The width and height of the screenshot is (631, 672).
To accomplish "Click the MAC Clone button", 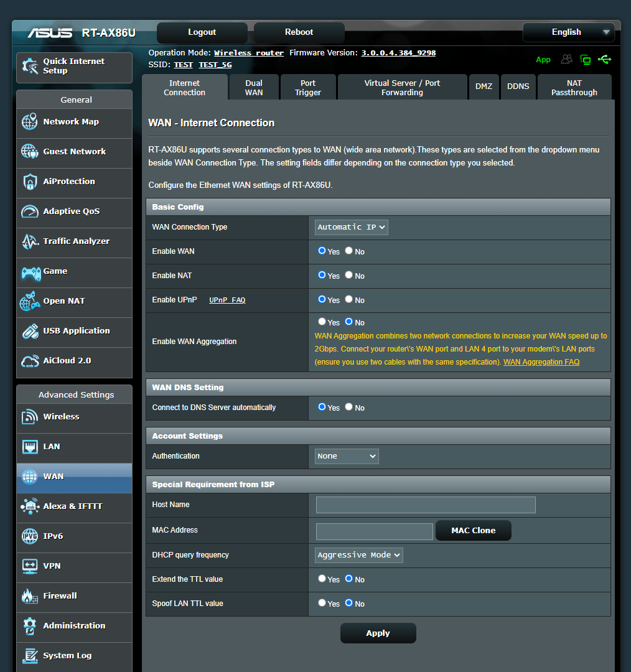I will point(473,531).
